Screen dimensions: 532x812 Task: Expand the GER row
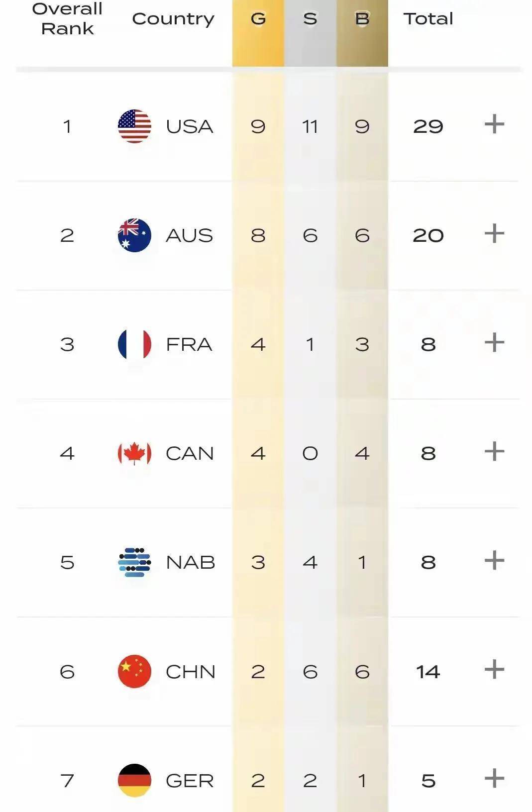pos(494,779)
